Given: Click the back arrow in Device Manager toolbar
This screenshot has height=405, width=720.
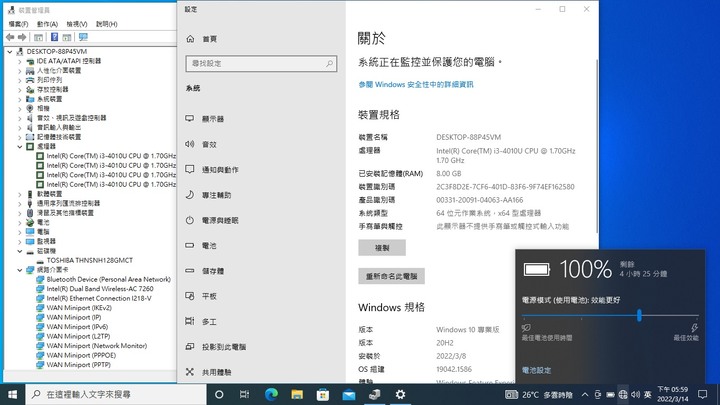Looking at the screenshot, I should coord(10,37).
